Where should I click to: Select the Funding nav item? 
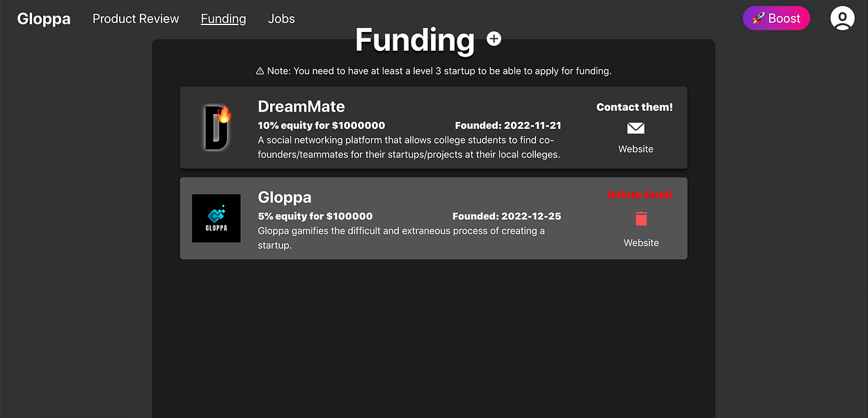point(223,19)
